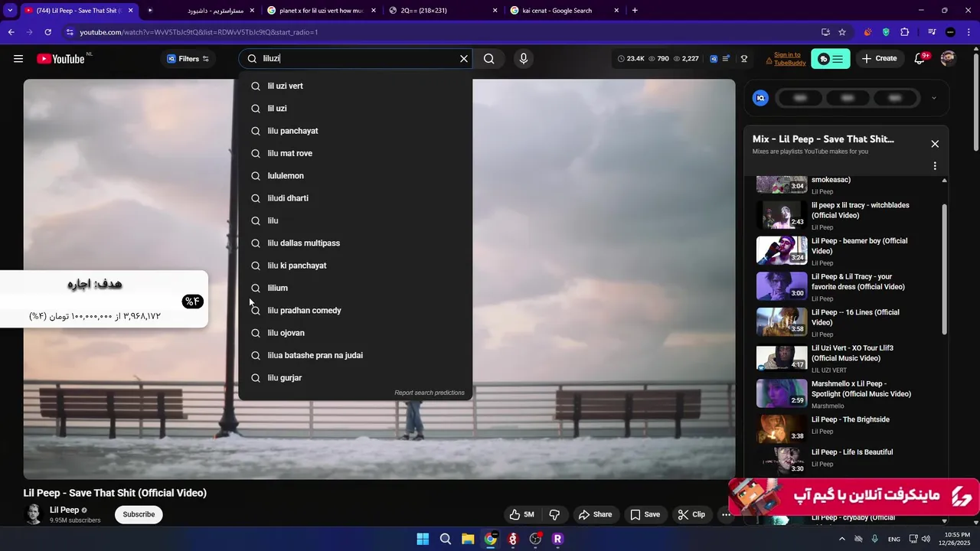The width and height of the screenshot is (980, 551).
Task: Subscribe to Lil Peep
Action: point(139,514)
